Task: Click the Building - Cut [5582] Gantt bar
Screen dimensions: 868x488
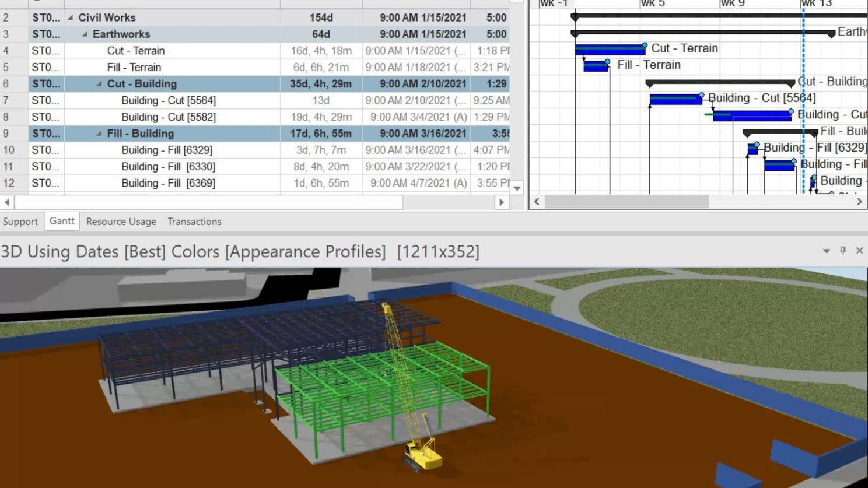Action: [752, 115]
